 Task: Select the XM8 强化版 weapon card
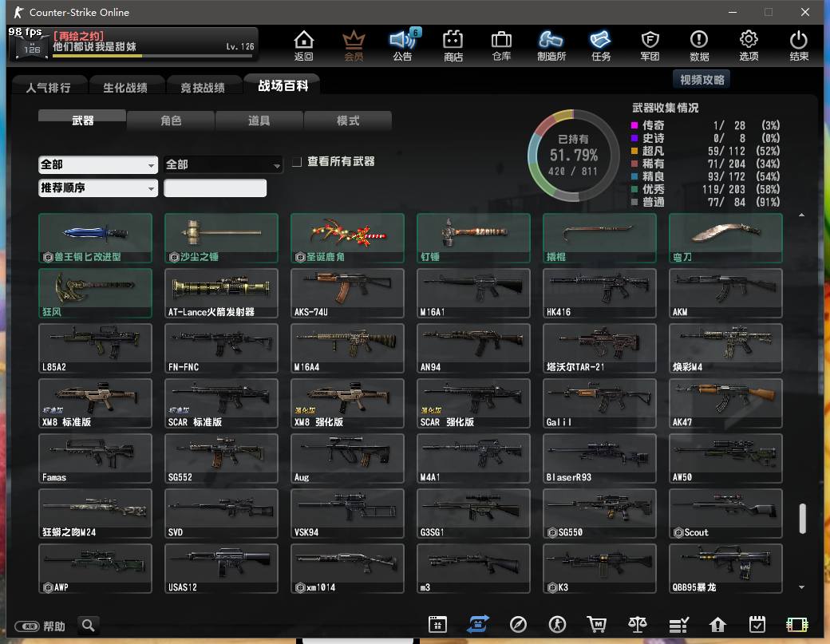pyautogui.click(x=347, y=403)
